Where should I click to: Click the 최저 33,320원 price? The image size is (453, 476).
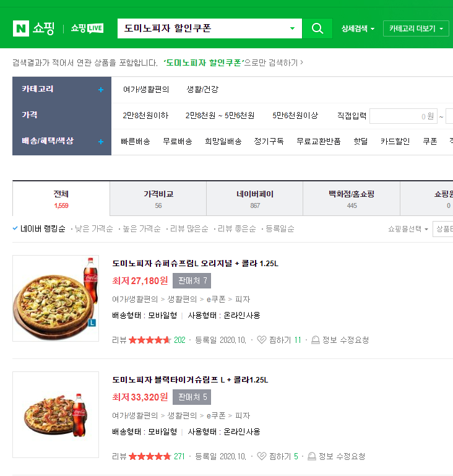140,397
